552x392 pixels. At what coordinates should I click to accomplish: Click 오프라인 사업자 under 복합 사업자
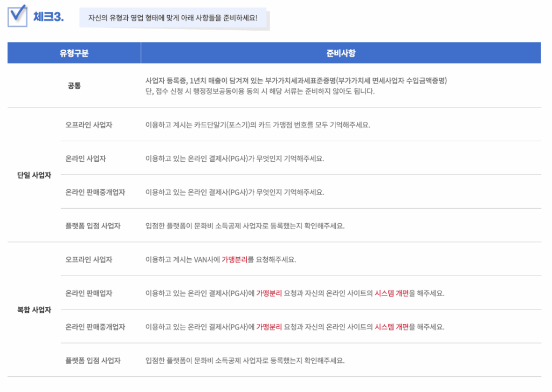coord(89,259)
